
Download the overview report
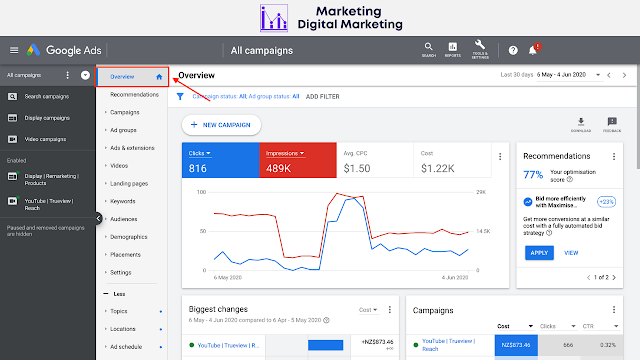[581, 124]
